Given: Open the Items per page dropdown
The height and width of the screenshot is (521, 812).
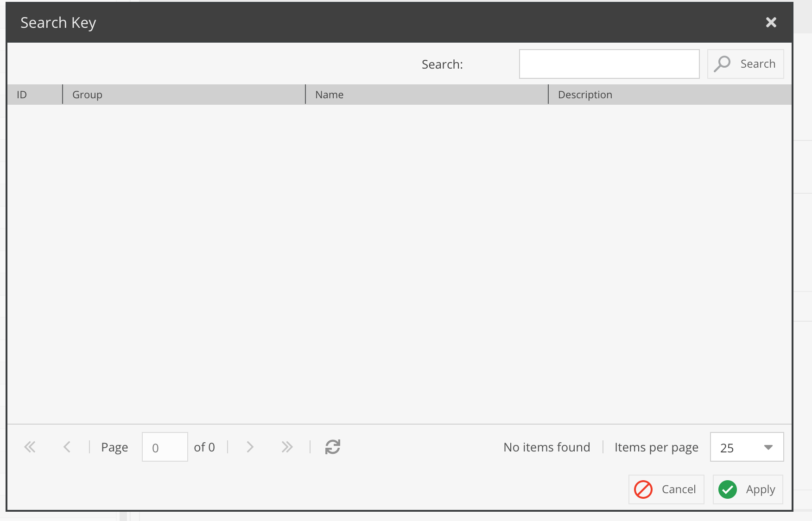Looking at the screenshot, I should click(x=747, y=447).
